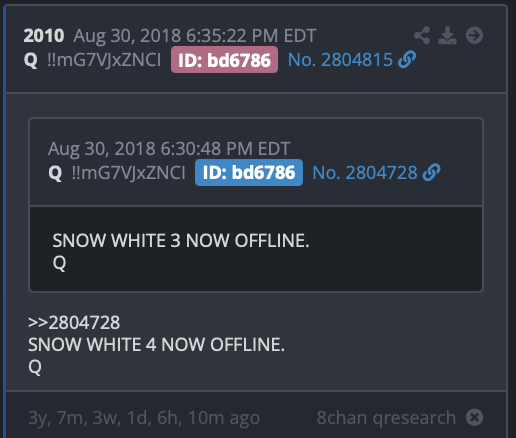Screen dimensions: 516x438
Task: Click the tripcode !!mG7VJxZNCI in header
Action: pos(104,60)
